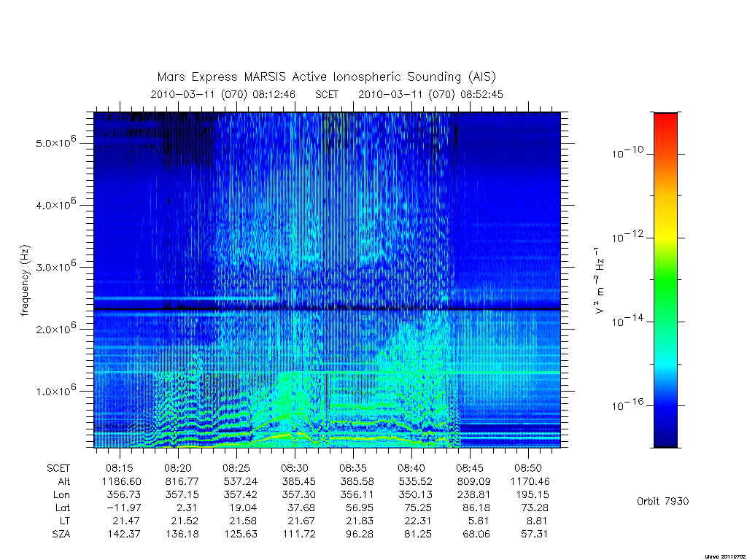Click altitude value "535.52"
This screenshot has width=747, height=560.
point(415,481)
